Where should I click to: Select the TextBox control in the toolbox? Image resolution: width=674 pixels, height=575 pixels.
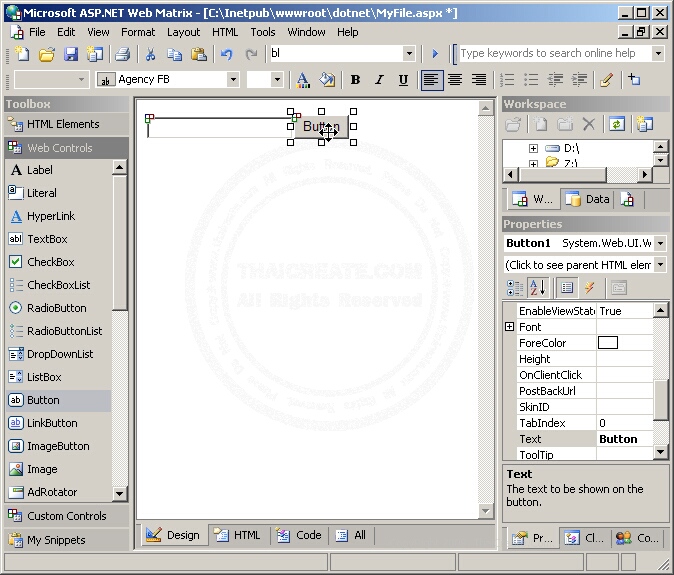[58, 239]
